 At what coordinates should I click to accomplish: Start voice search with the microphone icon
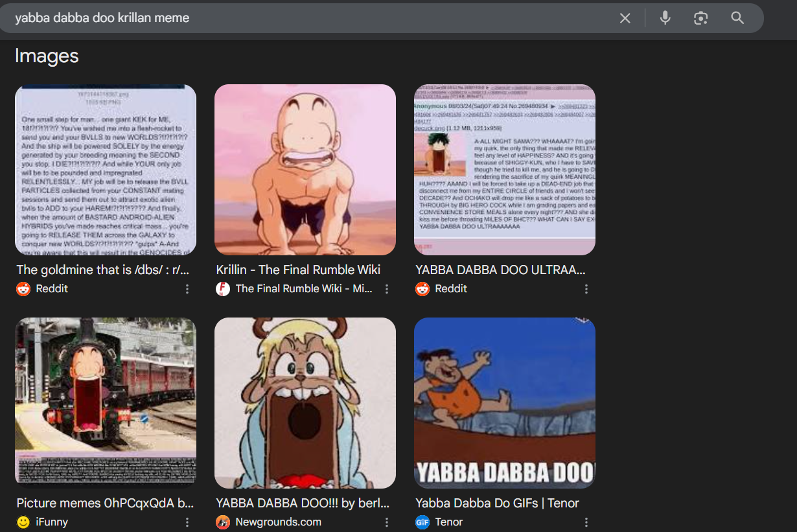point(665,18)
